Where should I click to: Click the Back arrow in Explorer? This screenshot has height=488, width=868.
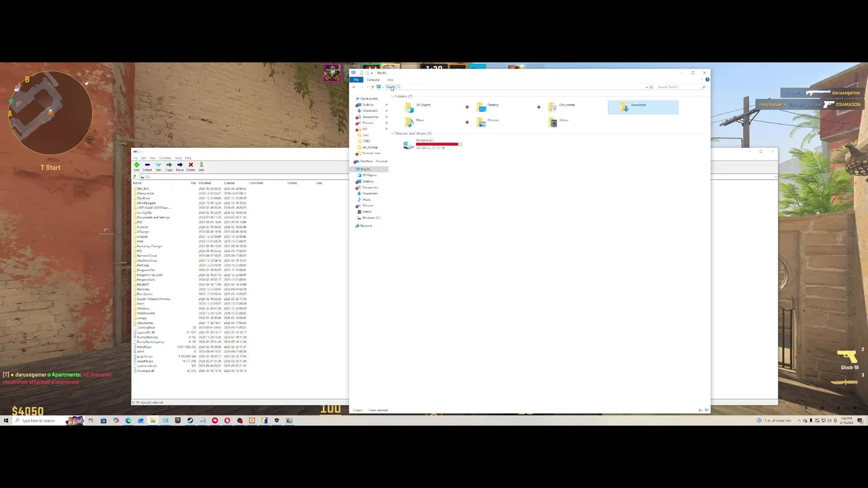354,87
